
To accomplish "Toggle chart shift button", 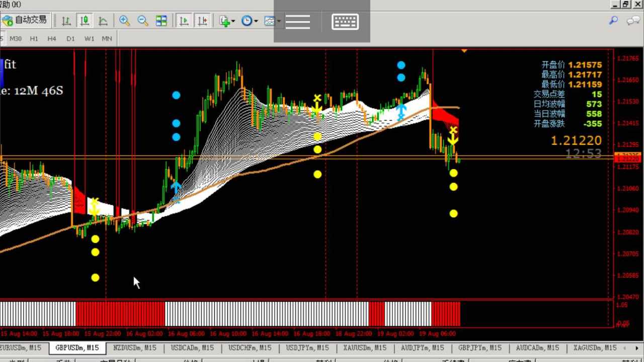I will (202, 21).
